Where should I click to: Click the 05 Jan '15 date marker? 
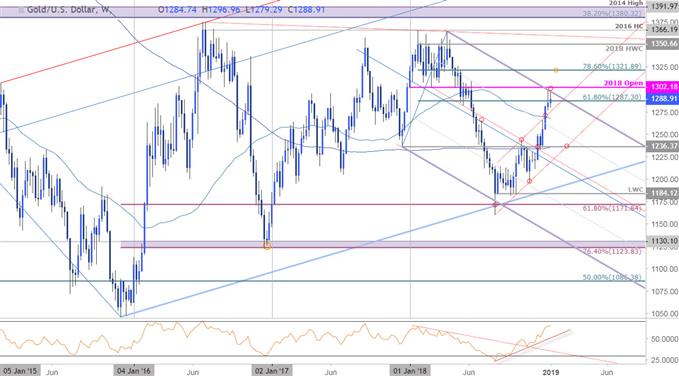click(18, 371)
